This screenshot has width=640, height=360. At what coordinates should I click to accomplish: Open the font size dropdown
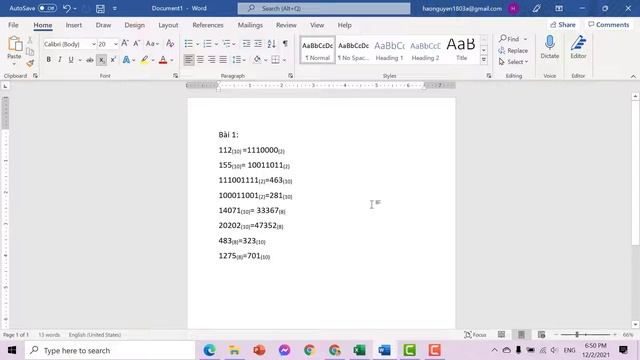[x=116, y=44]
